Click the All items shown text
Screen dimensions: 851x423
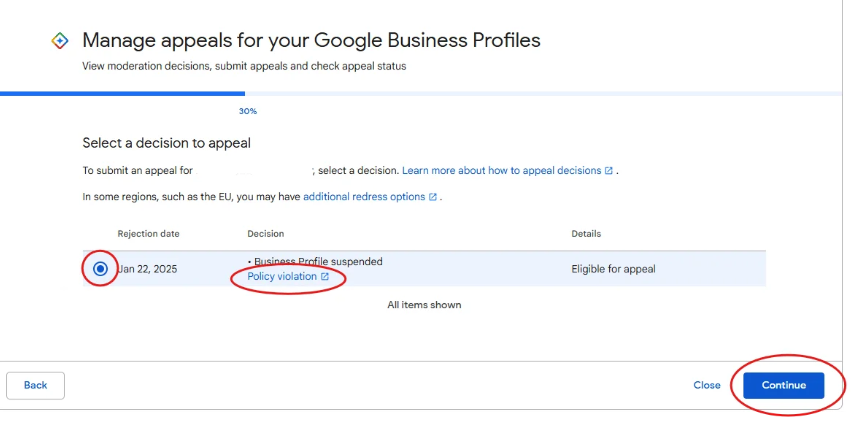coord(424,305)
